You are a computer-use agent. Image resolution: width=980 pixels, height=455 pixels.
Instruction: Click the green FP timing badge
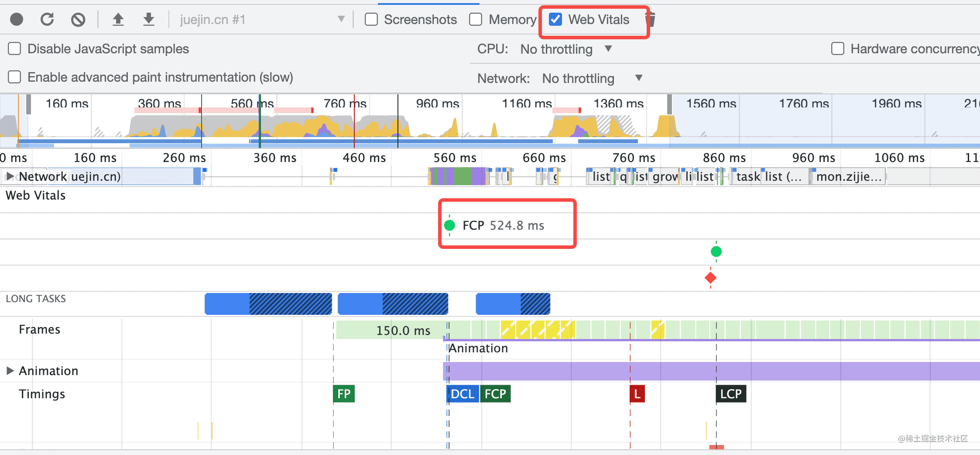(344, 394)
